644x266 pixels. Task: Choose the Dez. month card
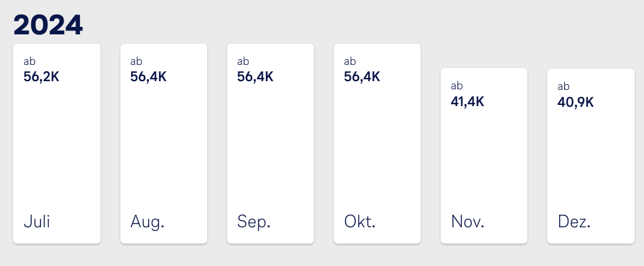pos(590,156)
